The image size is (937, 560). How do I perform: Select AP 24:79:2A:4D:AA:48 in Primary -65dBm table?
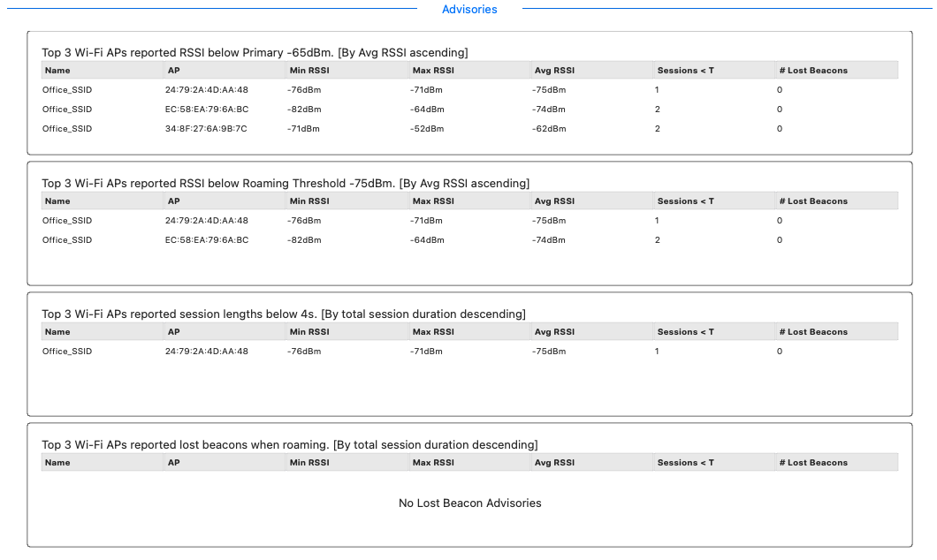point(206,90)
